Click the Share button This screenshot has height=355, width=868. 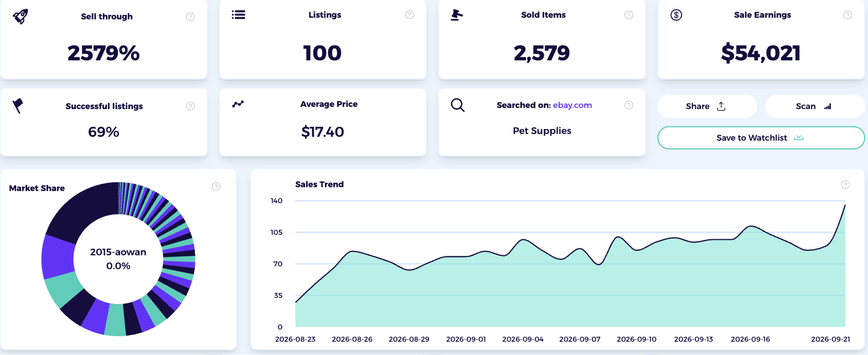pyautogui.click(x=707, y=106)
